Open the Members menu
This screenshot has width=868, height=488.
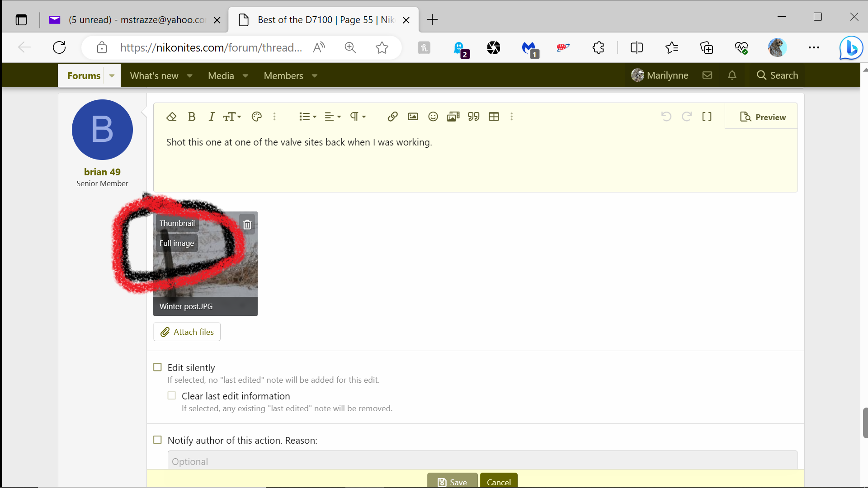tap(283, 75)
